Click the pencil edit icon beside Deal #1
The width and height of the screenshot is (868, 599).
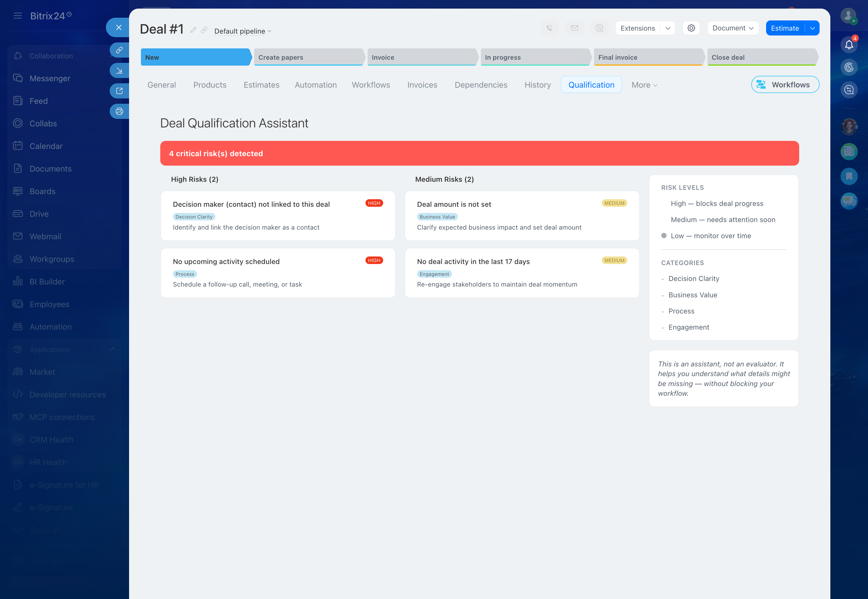coord(193,30)
